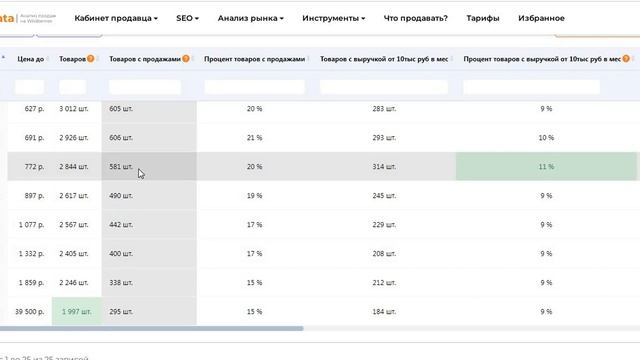Image resolution: width=640 pixels, height=360 pixels.
Task: Show help icon for Товаров column
Action: pyautogui.click(x=91, y=59)
